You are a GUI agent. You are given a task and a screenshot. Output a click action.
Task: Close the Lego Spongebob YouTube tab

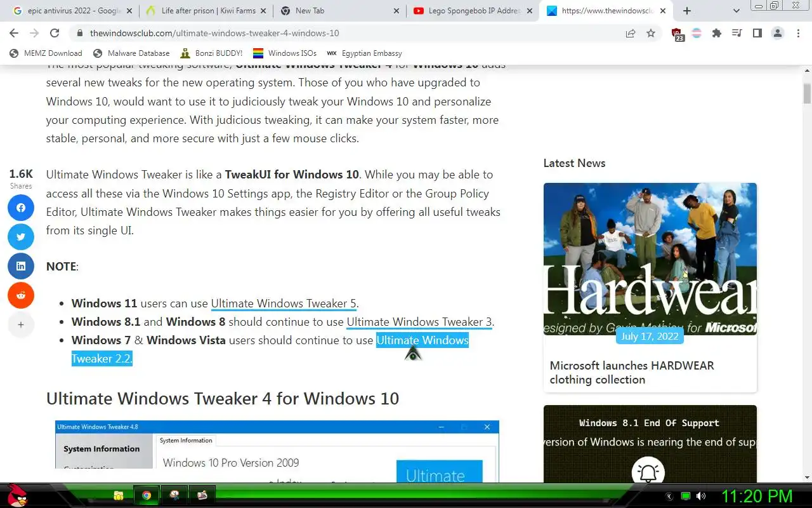(x=530, y=11)
